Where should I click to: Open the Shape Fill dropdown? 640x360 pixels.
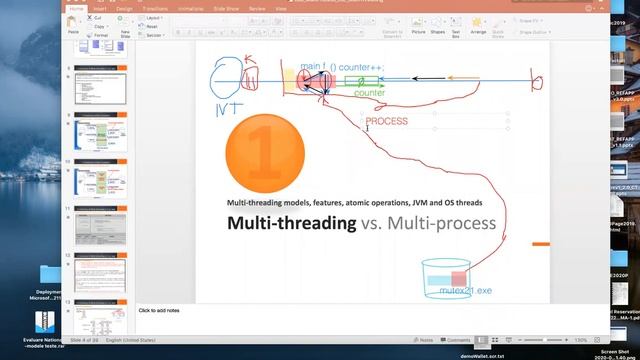point(528,20)
